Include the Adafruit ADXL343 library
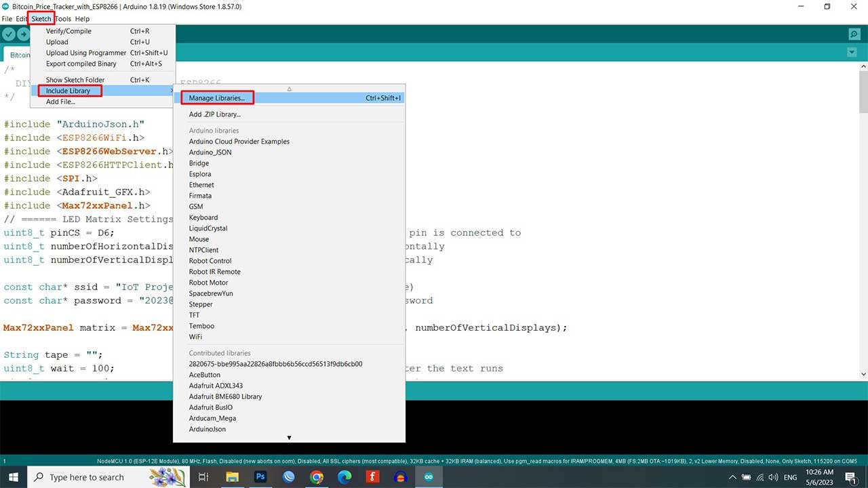Screen dimensions: 868x488 290,386
